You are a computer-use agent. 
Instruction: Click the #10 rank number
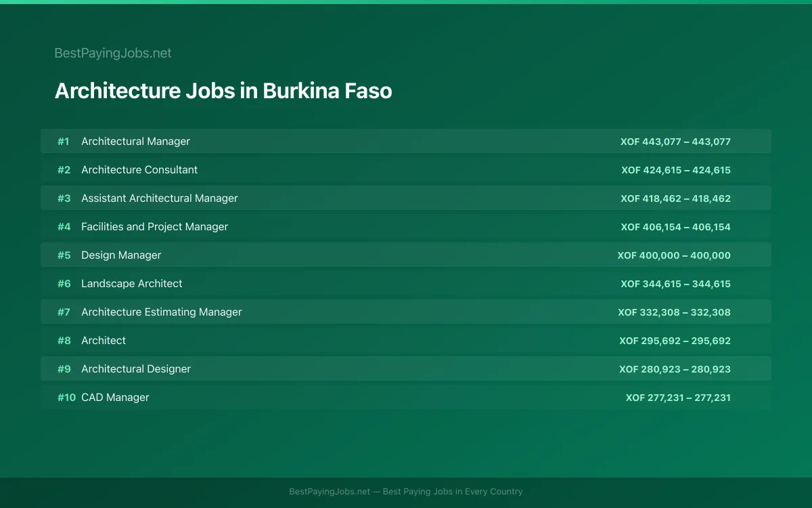pos(66,397)
